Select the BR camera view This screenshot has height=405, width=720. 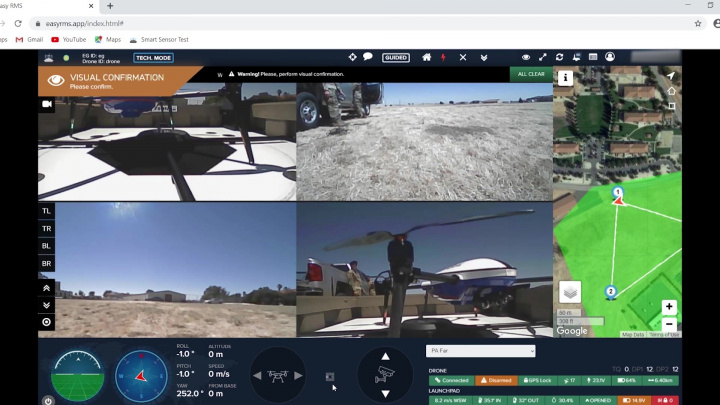pyautogui.click(x=46, y=264)
